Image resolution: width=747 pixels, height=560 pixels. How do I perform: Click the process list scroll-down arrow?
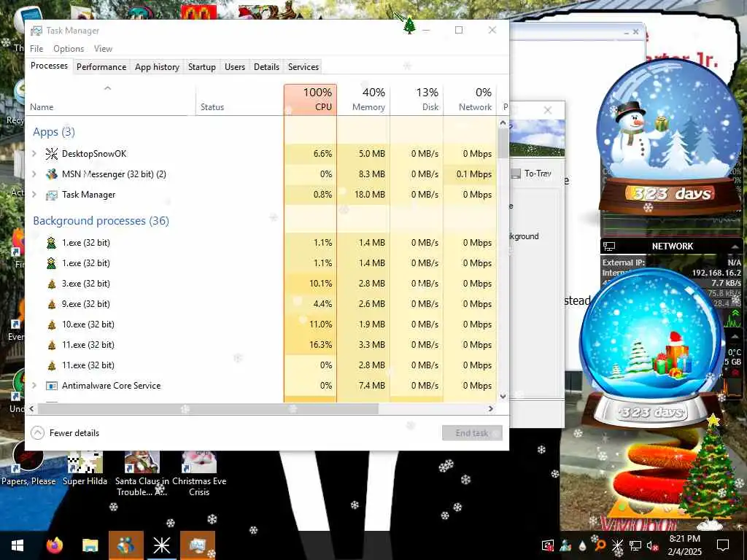[x=503, y=396]
